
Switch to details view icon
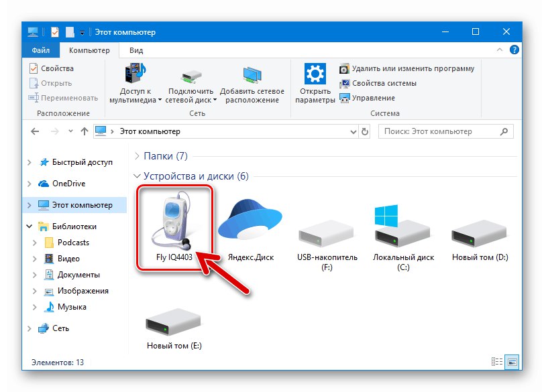point(497,362)
